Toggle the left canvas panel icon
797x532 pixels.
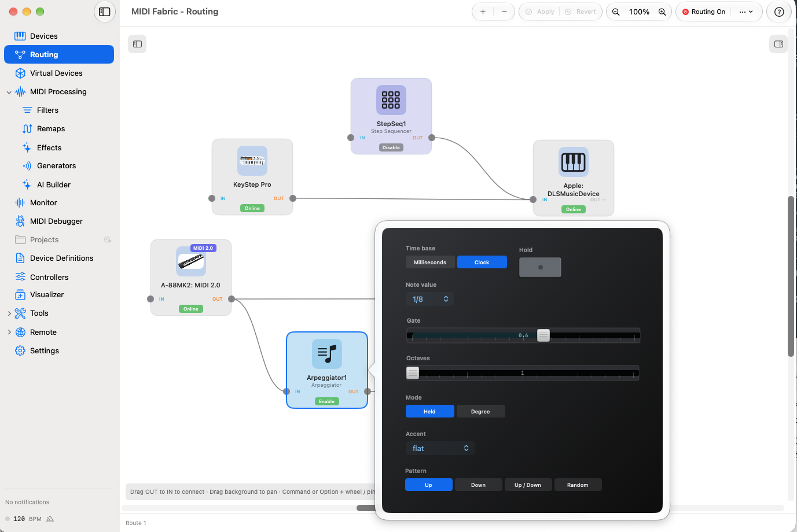(x=137, y=44)
